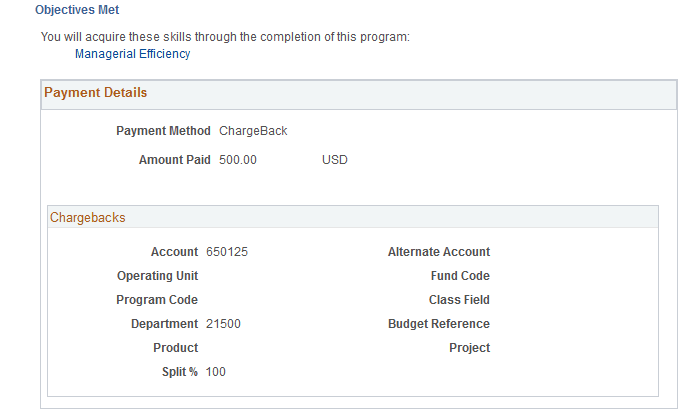Click the Chargebacks group header
Screen dimensions: 683x415
click(x=88, y=217)
